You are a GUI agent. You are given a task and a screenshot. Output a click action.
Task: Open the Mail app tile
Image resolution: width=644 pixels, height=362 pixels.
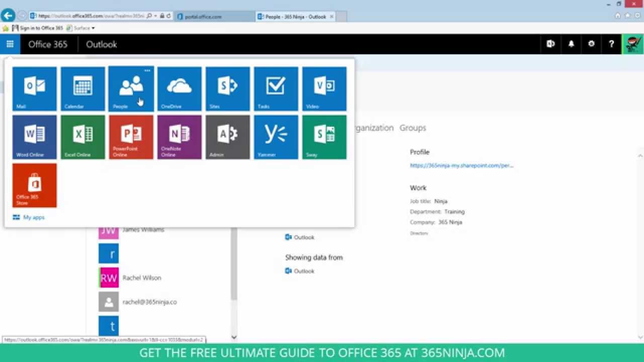35,89
